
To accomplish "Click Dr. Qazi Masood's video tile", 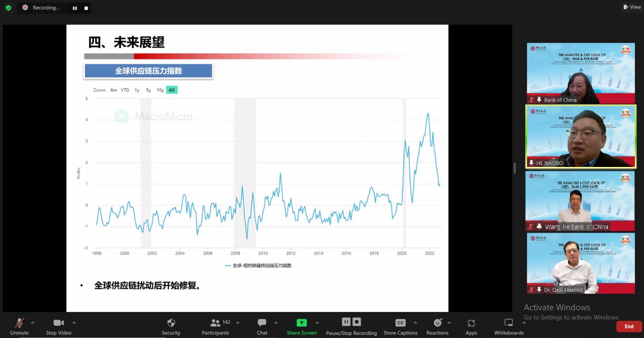I will pyautogui.click(x=580, y=263).
